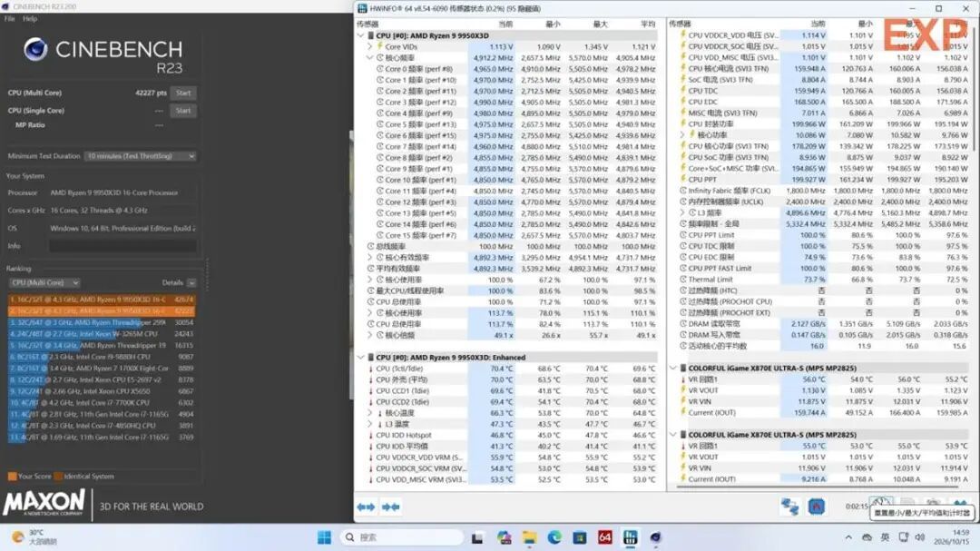Show hidden system tray icons
980x551 pixels.
tap(848, 537)
